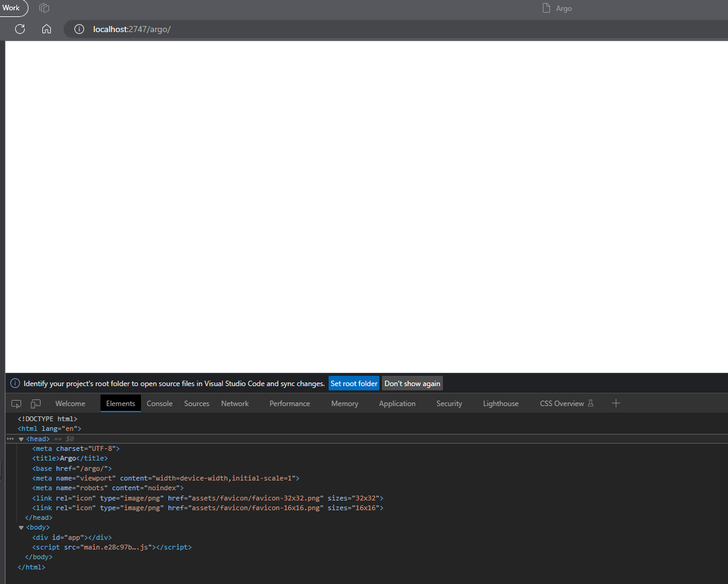This screenshot has width=728, height=584.
Task: Open the Application tab
Action: [397, 403]
